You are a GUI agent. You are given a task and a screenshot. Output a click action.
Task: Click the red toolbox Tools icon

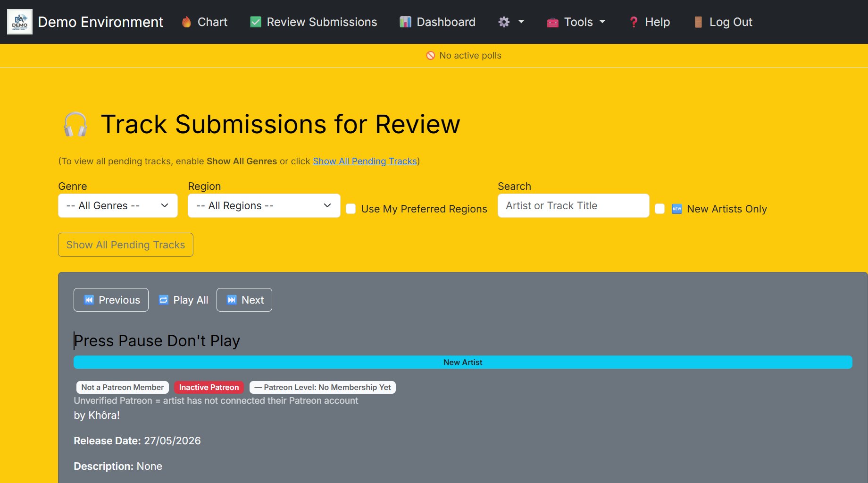pyautogui.click(x=552, y=22)
